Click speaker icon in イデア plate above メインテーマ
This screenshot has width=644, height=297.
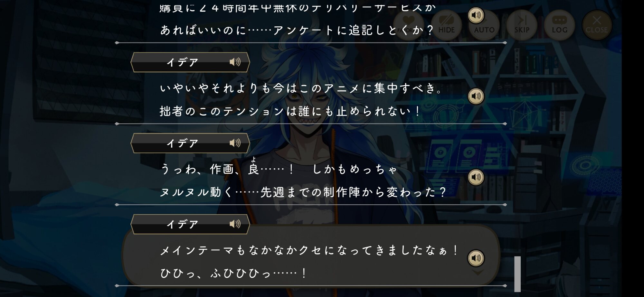235,224
